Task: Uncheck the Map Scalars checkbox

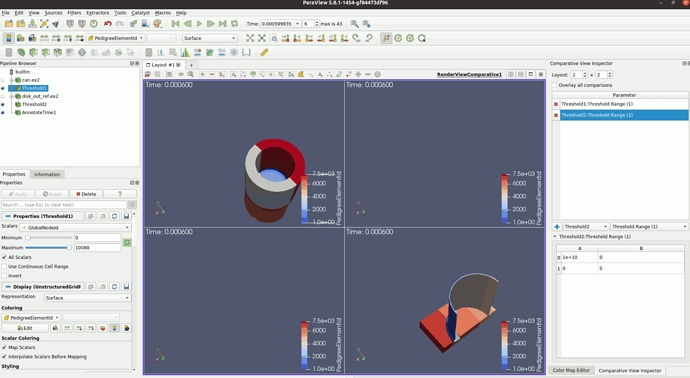Action: tap(4, 347)
